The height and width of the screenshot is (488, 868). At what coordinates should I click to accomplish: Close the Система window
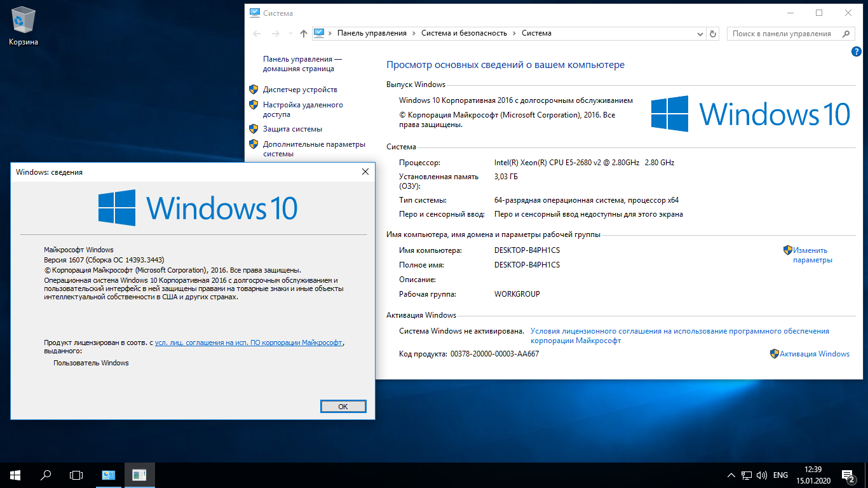(x=848, y=13)
